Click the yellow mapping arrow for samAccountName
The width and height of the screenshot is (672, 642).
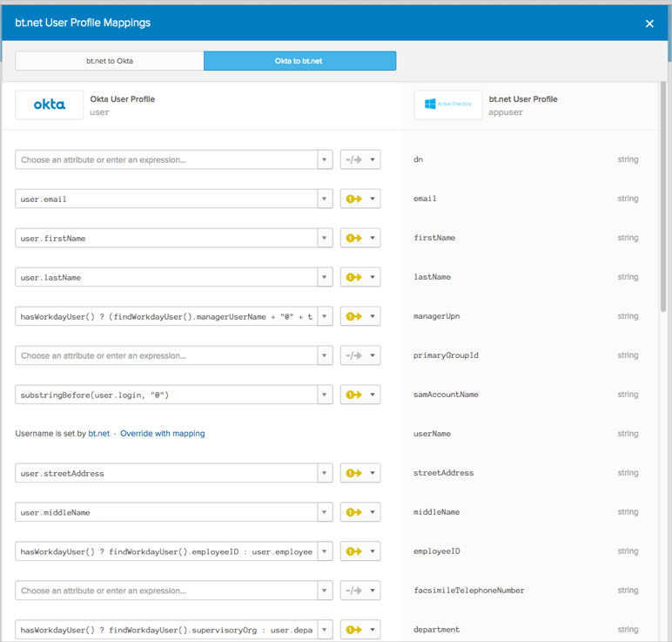(353, 395)
